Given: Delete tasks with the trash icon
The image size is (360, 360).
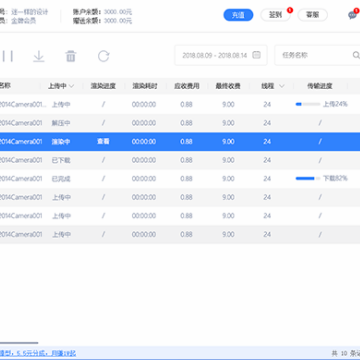Looking at the screenshot, I should tap(71, 56).
